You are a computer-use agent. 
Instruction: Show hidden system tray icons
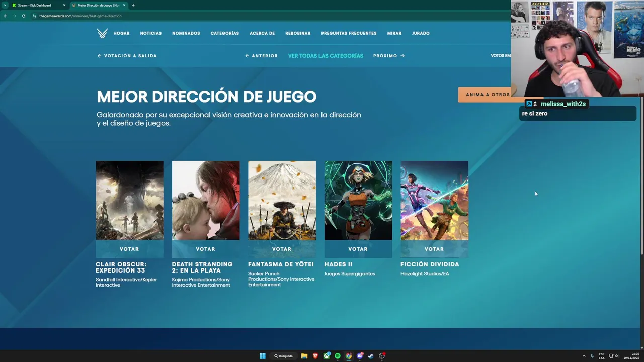pos(584,356)
